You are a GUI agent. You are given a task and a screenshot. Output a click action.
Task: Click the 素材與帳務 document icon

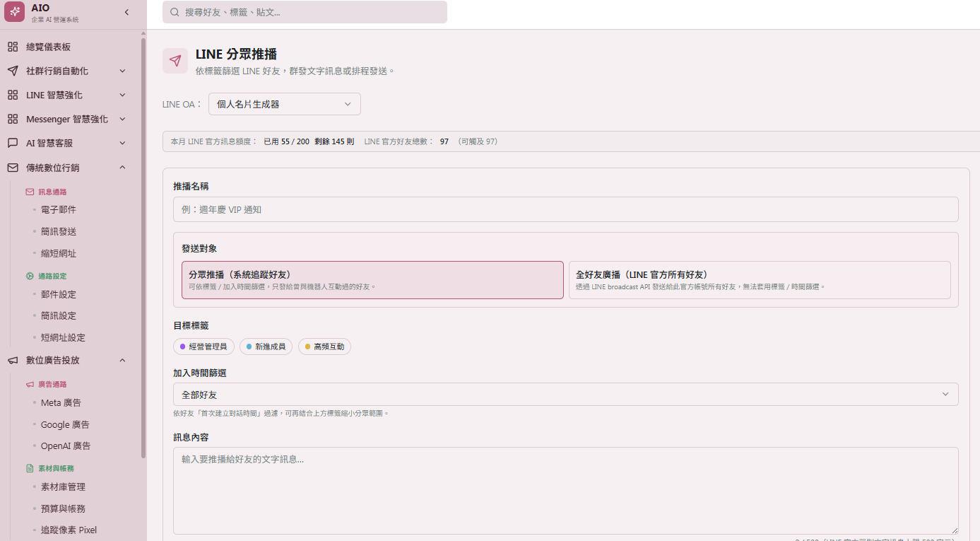tap(30, 468)
